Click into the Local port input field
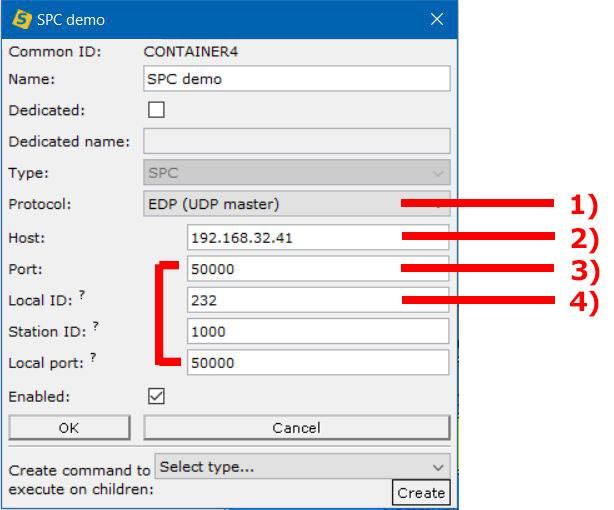614x510 pixels. 318,362
